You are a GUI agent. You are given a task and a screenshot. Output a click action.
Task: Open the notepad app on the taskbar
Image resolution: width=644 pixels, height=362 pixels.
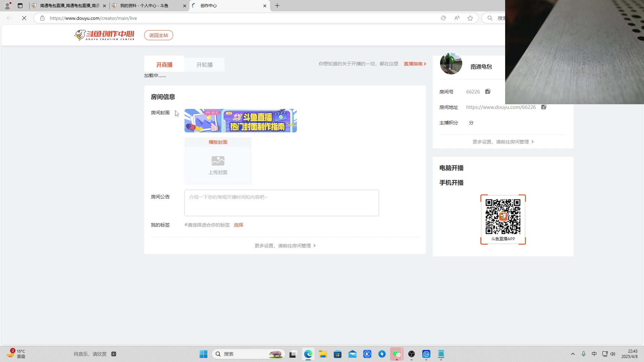tap(441, 354)
